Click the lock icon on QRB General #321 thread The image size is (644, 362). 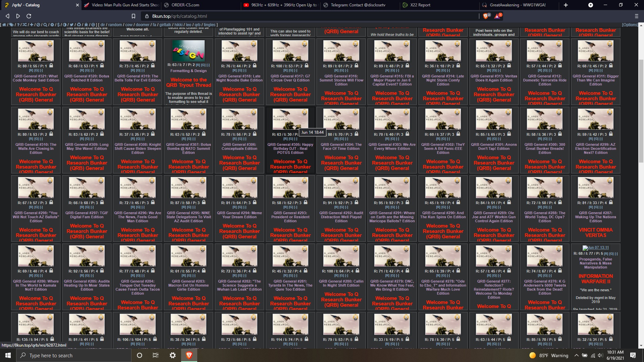coord(51,66)
